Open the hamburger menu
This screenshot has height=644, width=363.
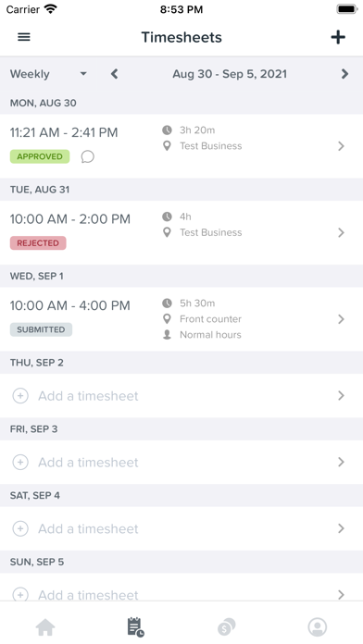24,37
